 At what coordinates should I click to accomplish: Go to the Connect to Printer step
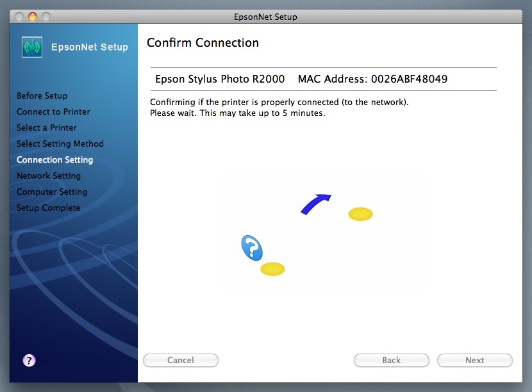click(53, 111)
